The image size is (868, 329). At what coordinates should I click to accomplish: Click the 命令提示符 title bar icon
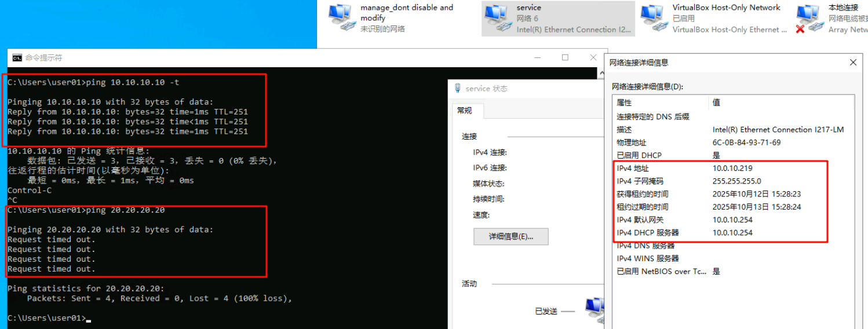(x=17, y=58)
